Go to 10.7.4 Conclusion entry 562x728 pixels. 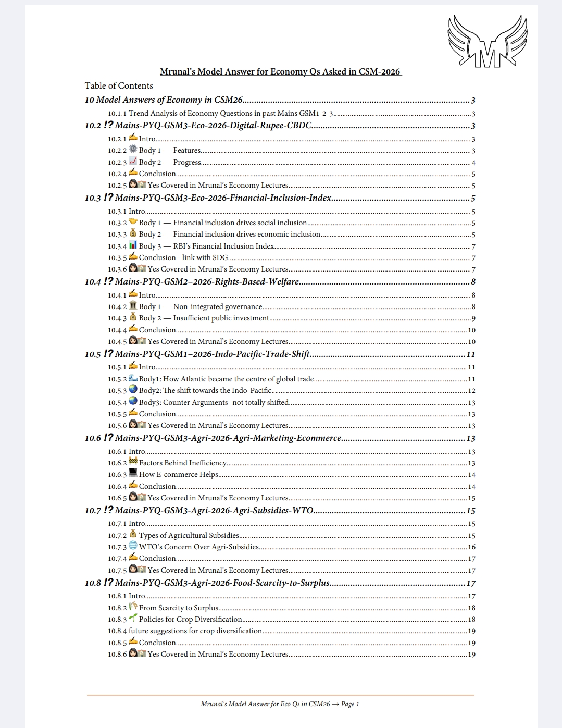tap(292, 559)
